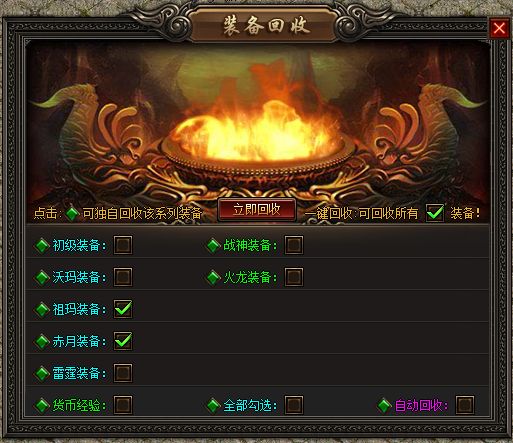The height and width of the screenshot is (443, 513).
Task: Uncheck the 祖玛装备 checkbox
Action: coord(123,309)
